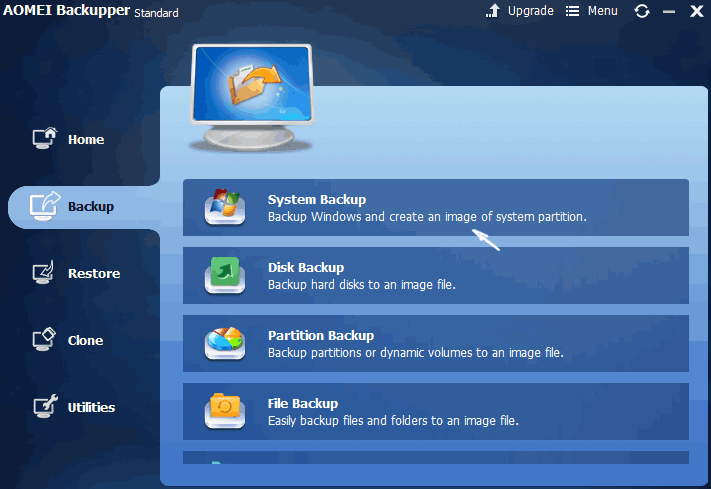711x489 pixels.
Task: Open the Utilities section
Action: (x=91, y=408)
